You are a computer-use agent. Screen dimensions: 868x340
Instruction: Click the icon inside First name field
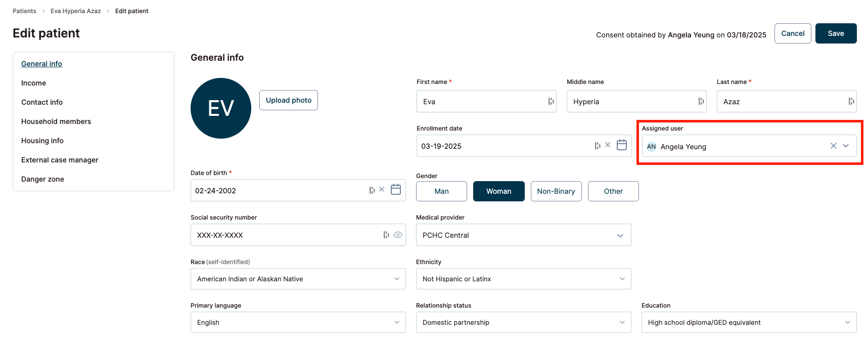(551, 102)
